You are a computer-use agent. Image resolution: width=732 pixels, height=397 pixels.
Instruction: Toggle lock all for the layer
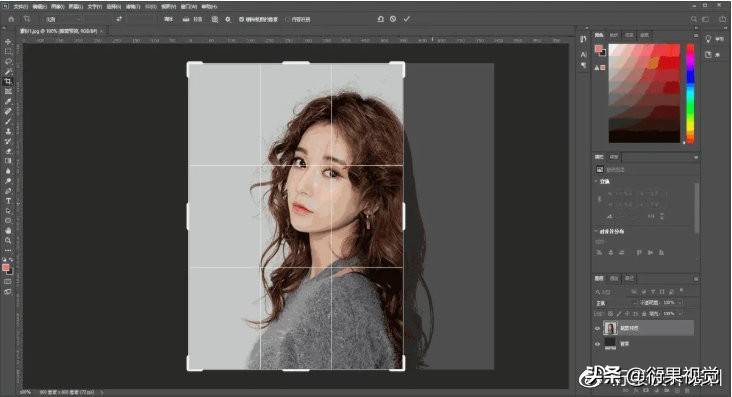(x=644, y=313)
